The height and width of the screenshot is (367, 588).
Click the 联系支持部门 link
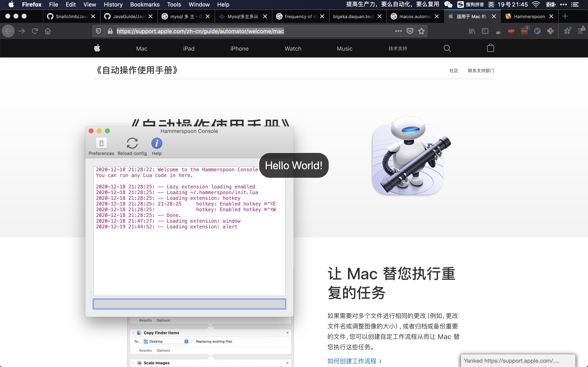(x=481, y=71)
